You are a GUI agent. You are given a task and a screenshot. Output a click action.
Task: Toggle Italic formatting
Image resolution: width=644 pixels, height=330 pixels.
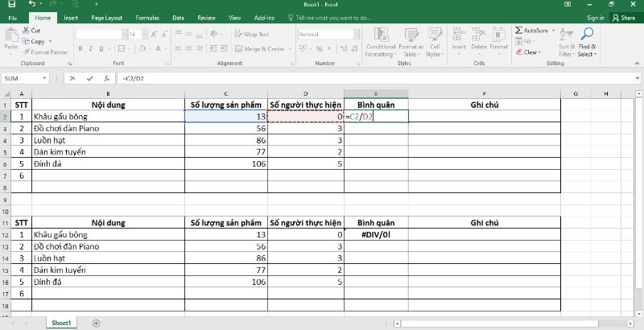point(90,48)
